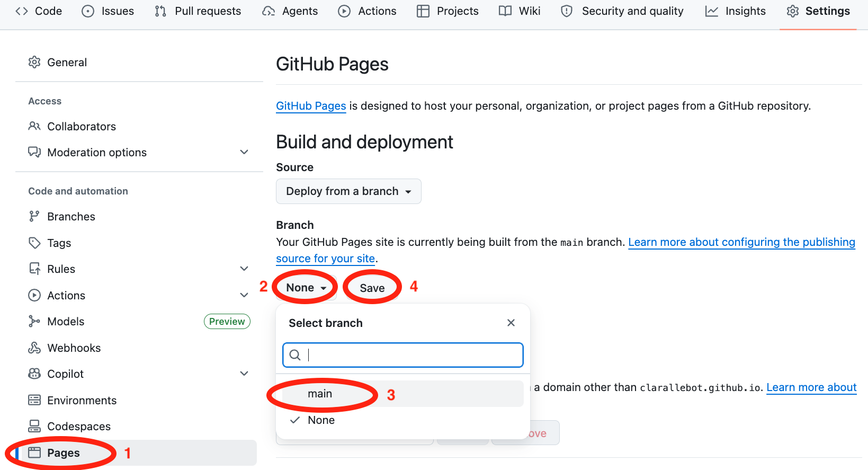Focus the branch search field
868x470 pixels.
[403, 355]
